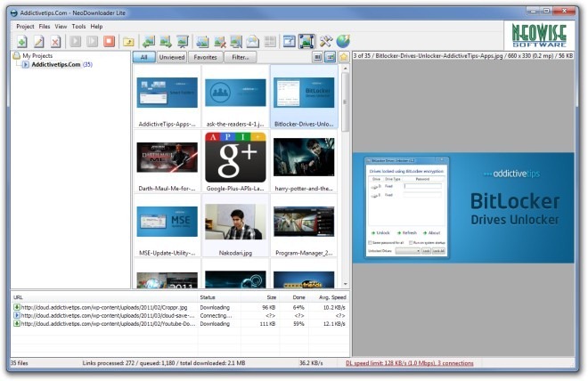The image size is (588, 381).
Task: Open the Filter... button
Action: pos(241,57)
